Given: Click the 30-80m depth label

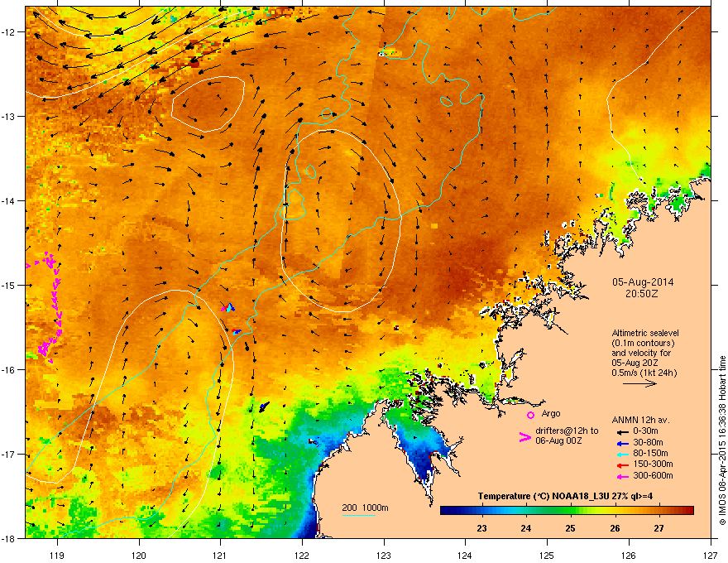Looking at the screenshot, I should [x=648, y=443].
